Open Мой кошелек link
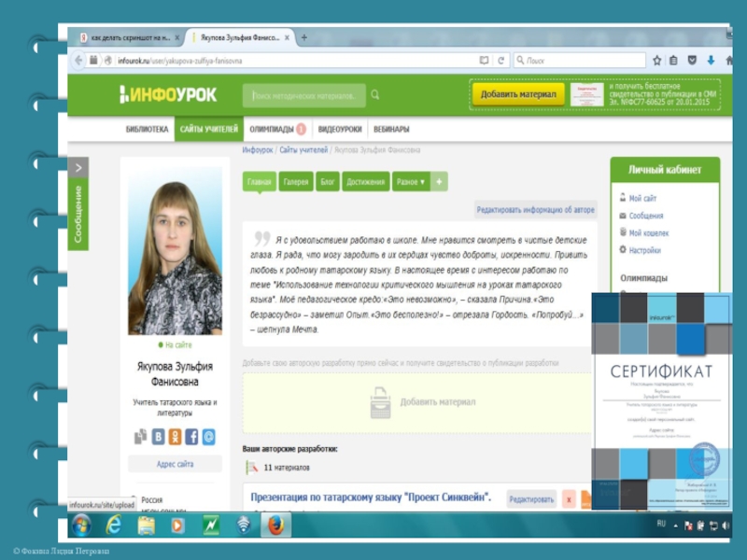 pos(649,232)
